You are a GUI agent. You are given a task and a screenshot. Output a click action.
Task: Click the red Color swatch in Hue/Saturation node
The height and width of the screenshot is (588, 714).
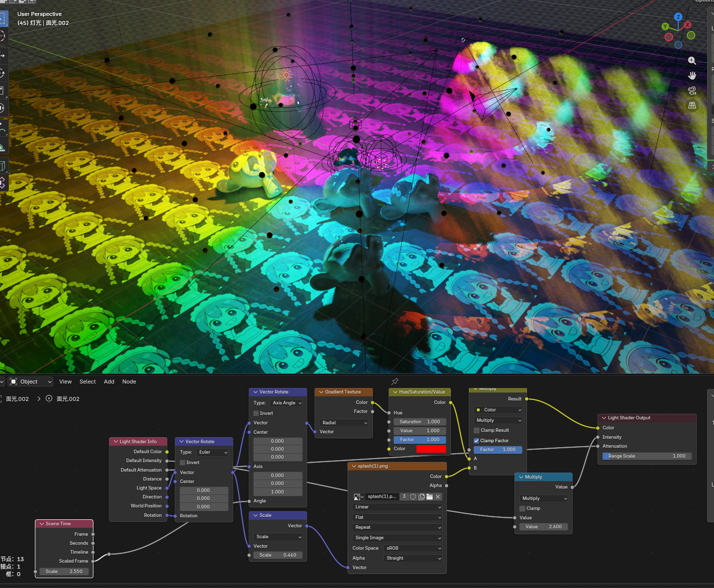click(x=431, y=449)
